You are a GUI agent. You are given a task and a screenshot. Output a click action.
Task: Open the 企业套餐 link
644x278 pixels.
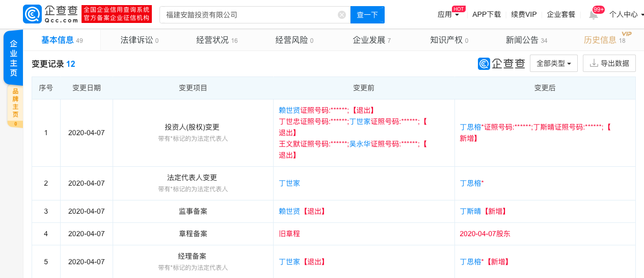click(561, 14)
